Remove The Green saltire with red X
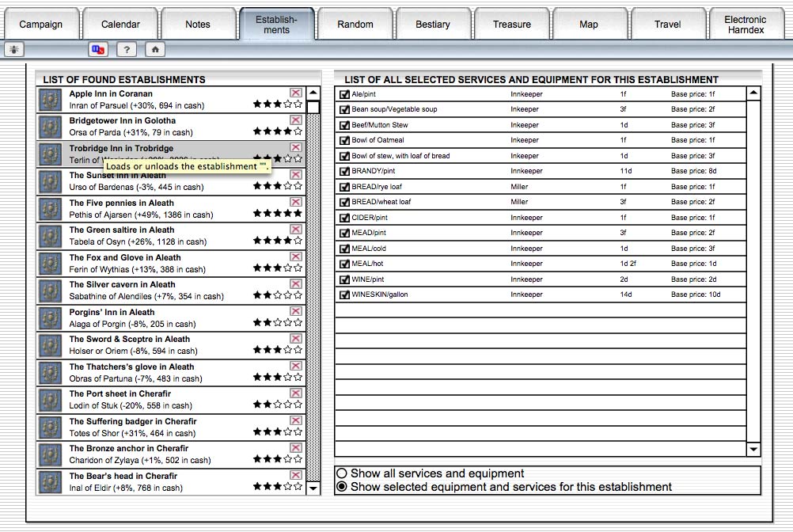This screenshot has width=793, height=532. pyautogui.click(x=296, y=229)
